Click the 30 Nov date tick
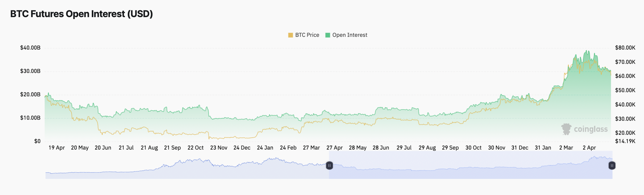 coord(496,148)
